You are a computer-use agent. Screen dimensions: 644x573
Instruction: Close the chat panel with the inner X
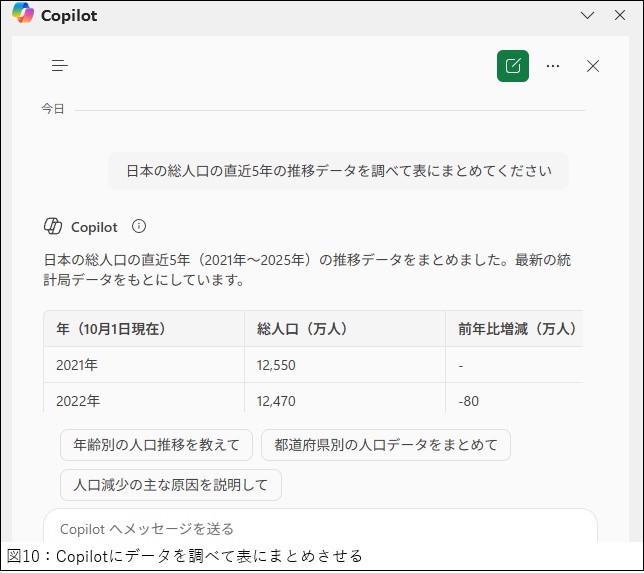(593, 66)
